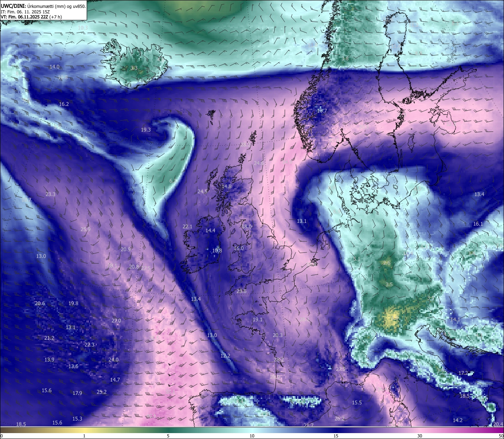Click the 26.2 value near the bottom
The width and height of the screenshot is (504, 439).
tap(339, 419)
